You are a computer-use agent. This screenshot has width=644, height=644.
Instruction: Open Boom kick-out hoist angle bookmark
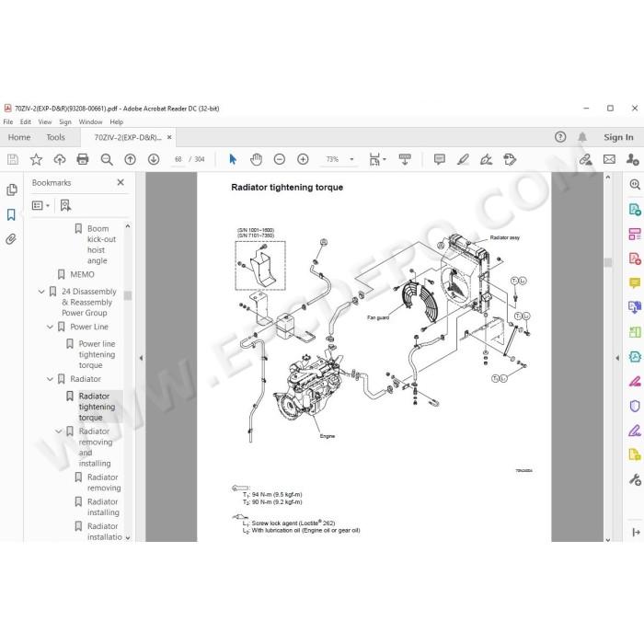coord(101,245)
